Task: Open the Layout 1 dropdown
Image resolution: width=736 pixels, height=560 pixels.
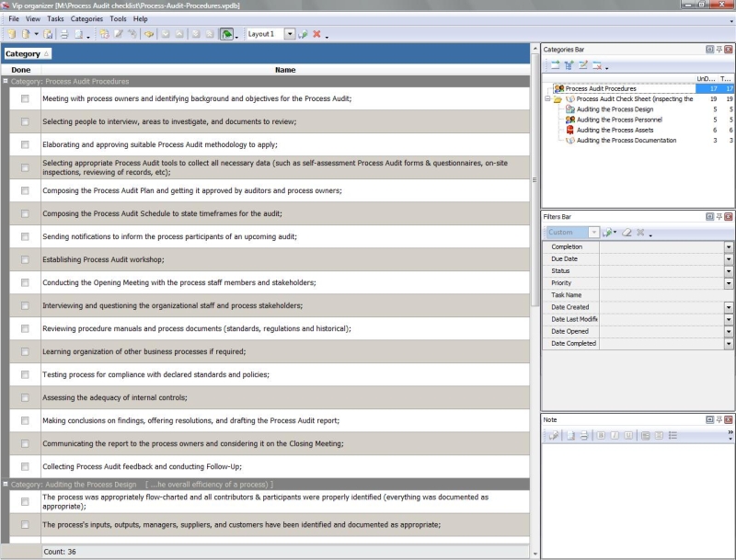Action: coord(289,34)
